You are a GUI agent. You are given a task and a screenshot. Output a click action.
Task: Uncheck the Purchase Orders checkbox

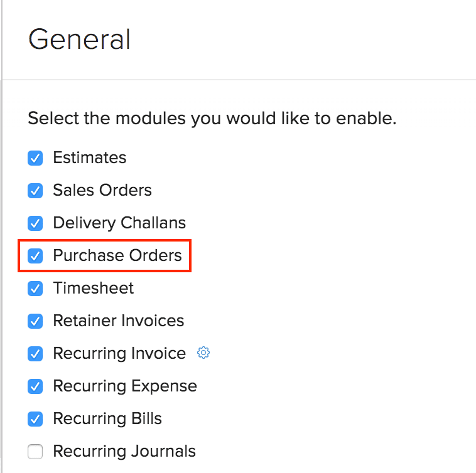point(35,255)
